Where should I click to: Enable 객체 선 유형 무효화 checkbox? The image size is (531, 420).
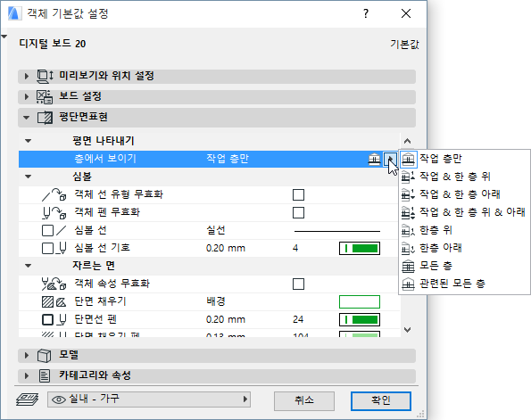298,195
